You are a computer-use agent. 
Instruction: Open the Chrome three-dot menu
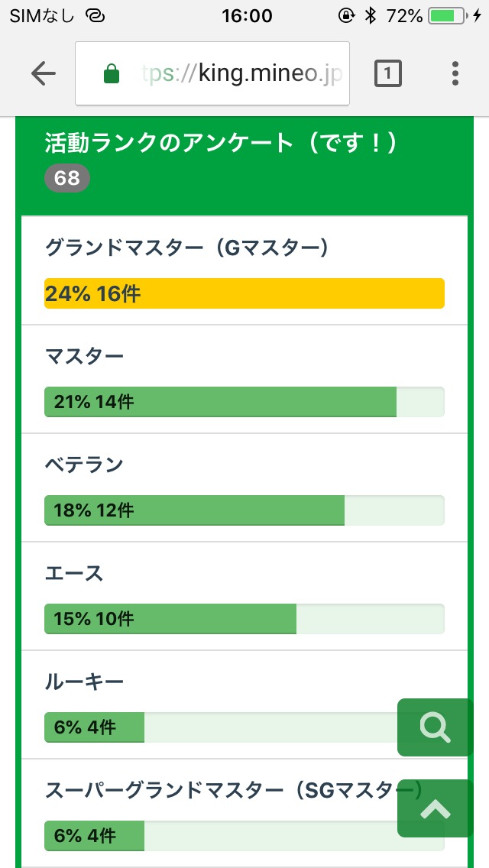coord(455,73)
